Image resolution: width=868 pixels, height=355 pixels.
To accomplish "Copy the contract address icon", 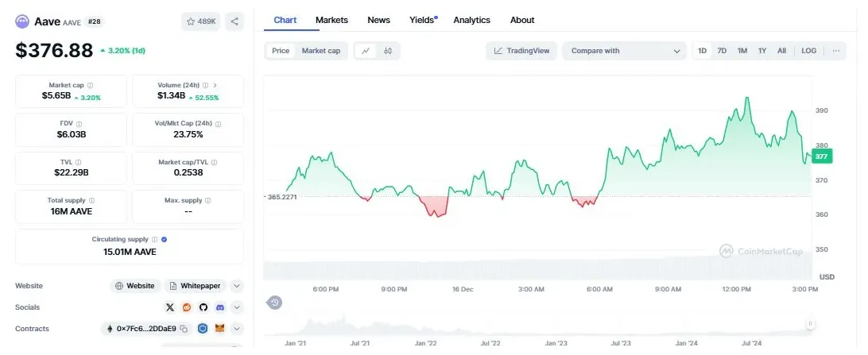I will point(184,329).
